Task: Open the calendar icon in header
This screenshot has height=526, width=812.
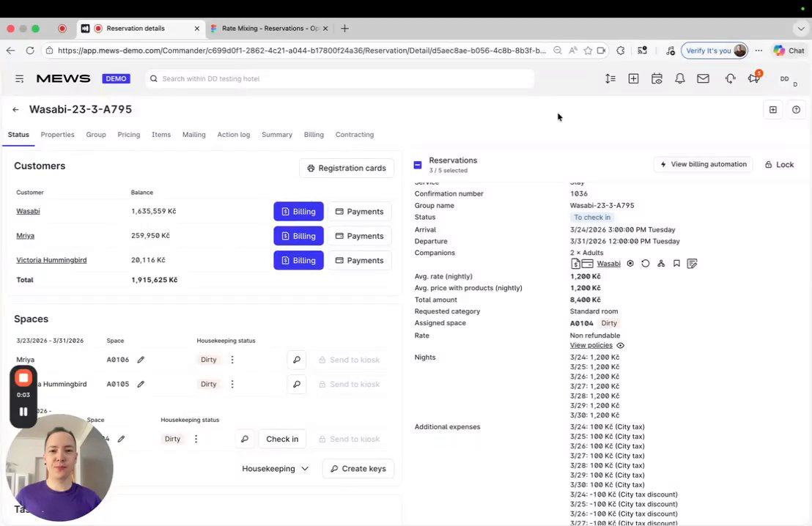Action: pos(657,78)
